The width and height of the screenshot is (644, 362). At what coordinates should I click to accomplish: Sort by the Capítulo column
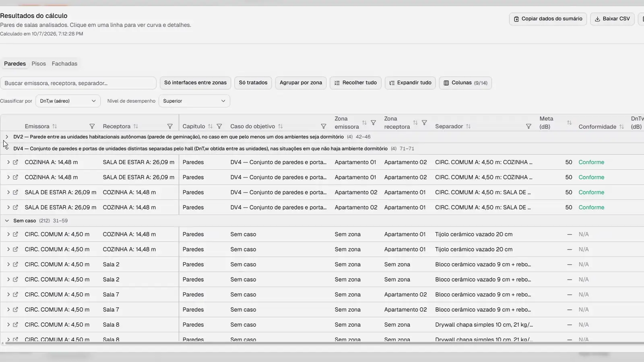[210, 126]
